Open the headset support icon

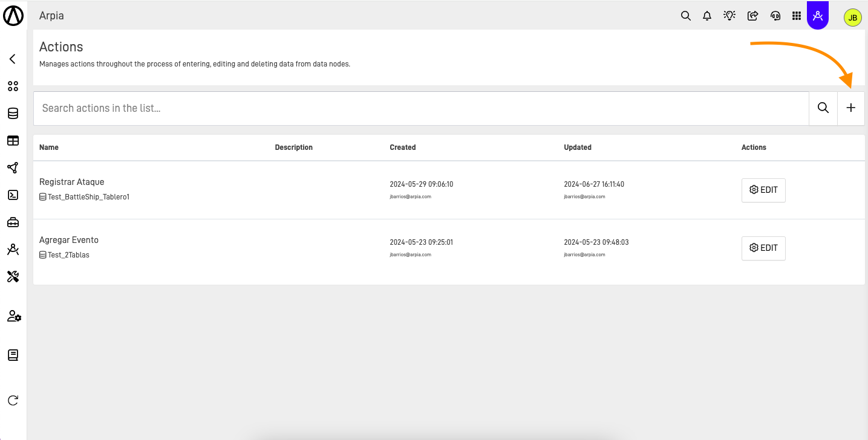coord(775,16)
